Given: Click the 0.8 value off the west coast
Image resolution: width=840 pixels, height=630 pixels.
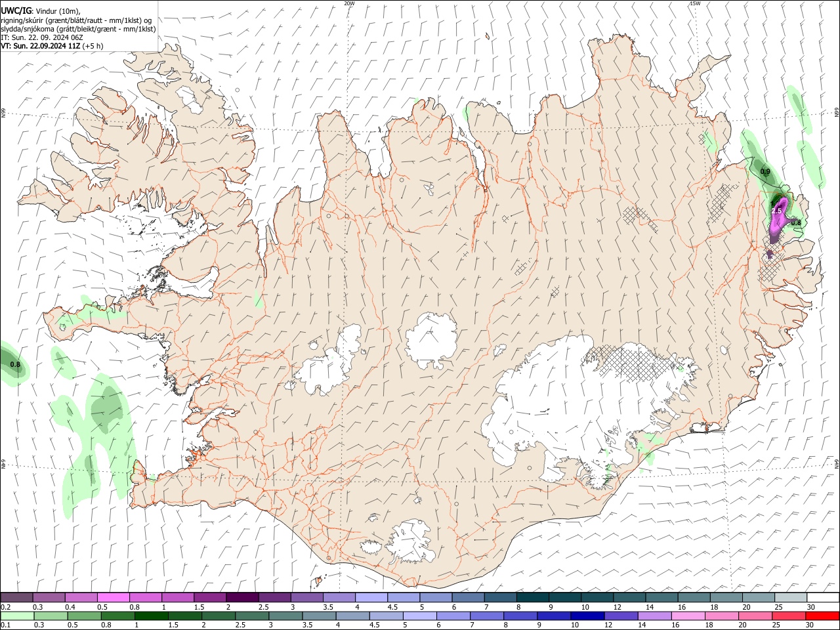Looking at the screenshot, I should coord(15,364).
